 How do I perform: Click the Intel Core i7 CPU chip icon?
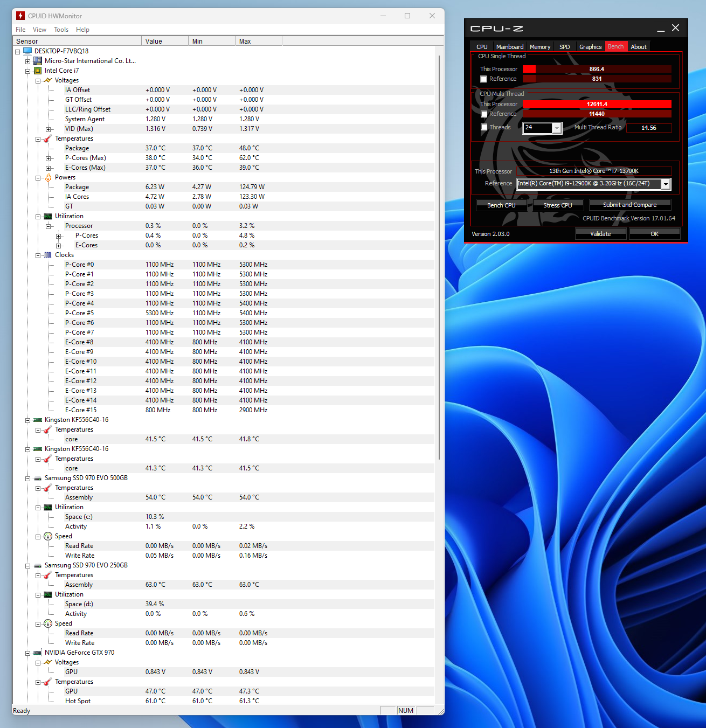[x=38, y=71]
